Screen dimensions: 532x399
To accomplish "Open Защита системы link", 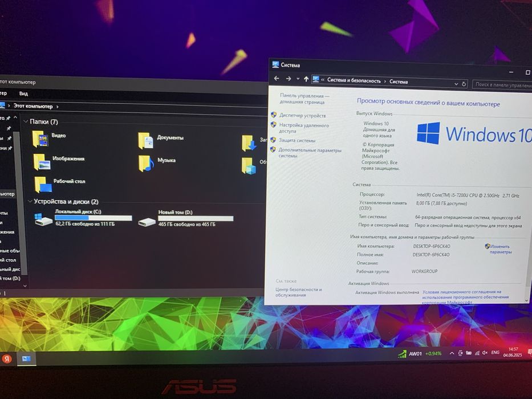I will point(297,140).
